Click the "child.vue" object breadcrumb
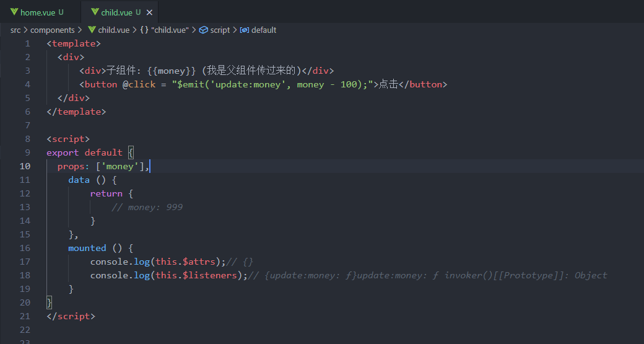 (x=170, y=30)
